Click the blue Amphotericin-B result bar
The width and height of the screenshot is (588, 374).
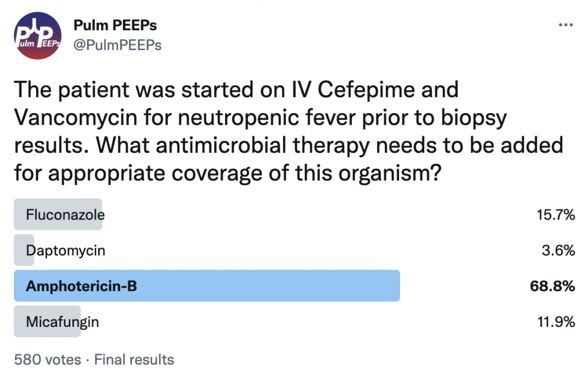(207, 286)
